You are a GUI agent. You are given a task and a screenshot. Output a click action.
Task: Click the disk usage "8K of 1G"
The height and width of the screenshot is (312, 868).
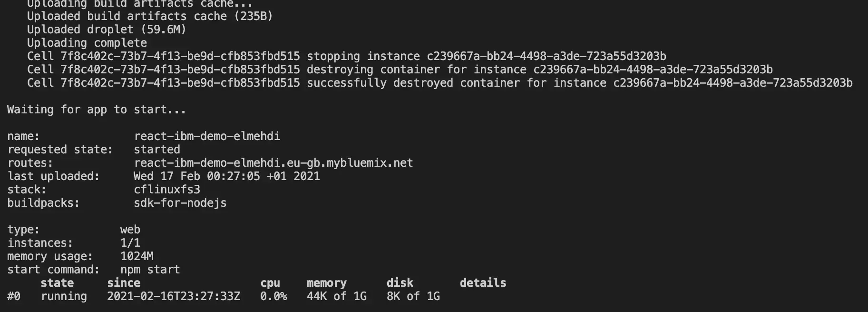pos(413,296)
